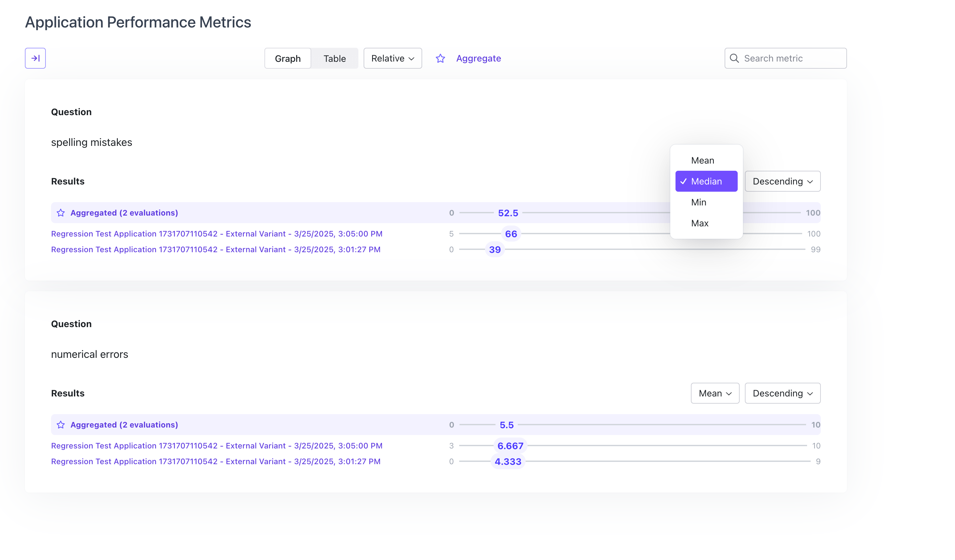The width and height of the screenshot is (955, 560).
Task: Open 3:05:00 PM evaluation link under spelling mistakes
Action: [216, 234]
